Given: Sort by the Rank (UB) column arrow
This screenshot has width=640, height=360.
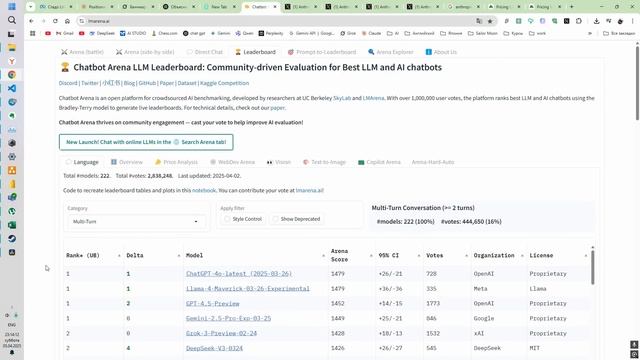Looking at the screenshot, I should click(119, 256).
